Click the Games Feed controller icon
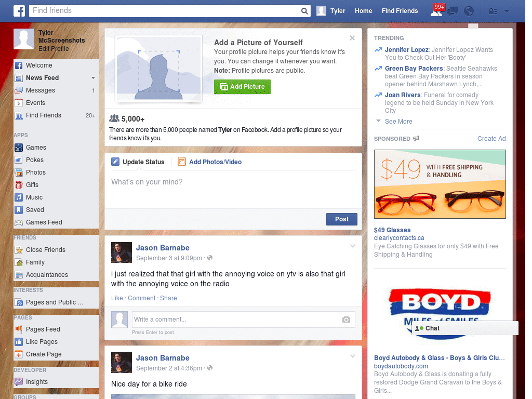 tap(19, 222)
